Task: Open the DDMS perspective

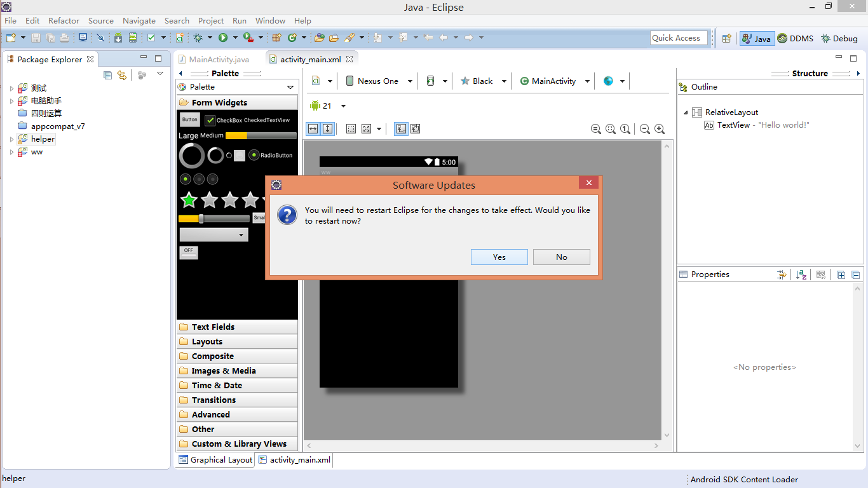Action: coord(795,38)
